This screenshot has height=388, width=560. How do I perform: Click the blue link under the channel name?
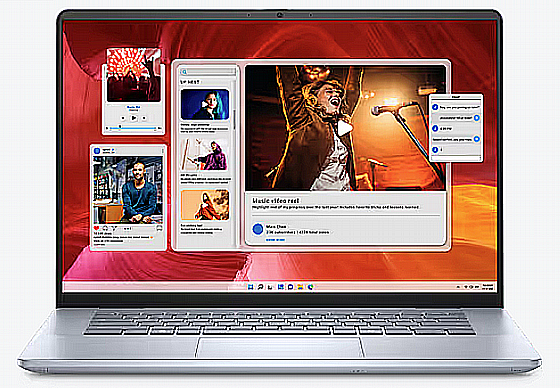click(275, 240)
